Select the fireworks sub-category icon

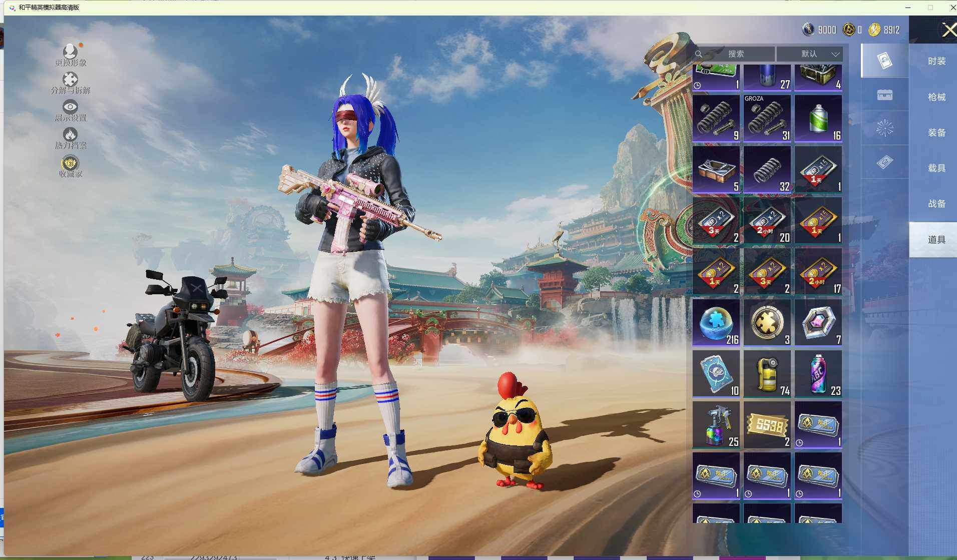884,128
